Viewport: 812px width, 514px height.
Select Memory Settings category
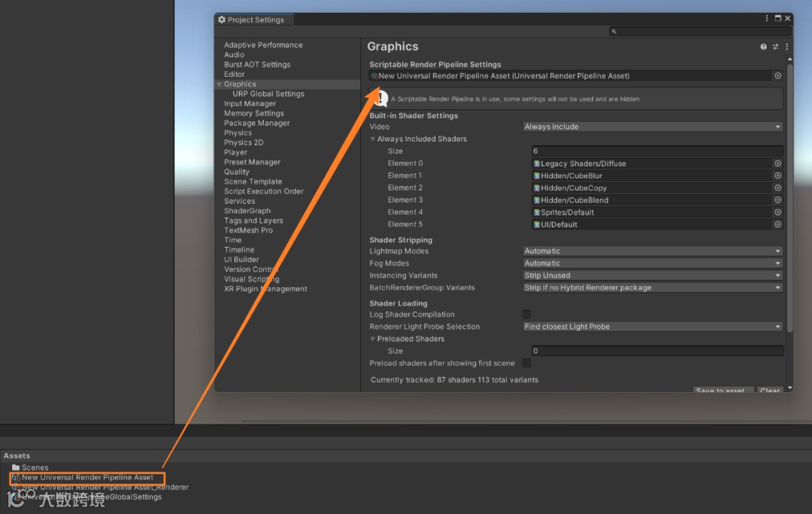pos(254,114)
